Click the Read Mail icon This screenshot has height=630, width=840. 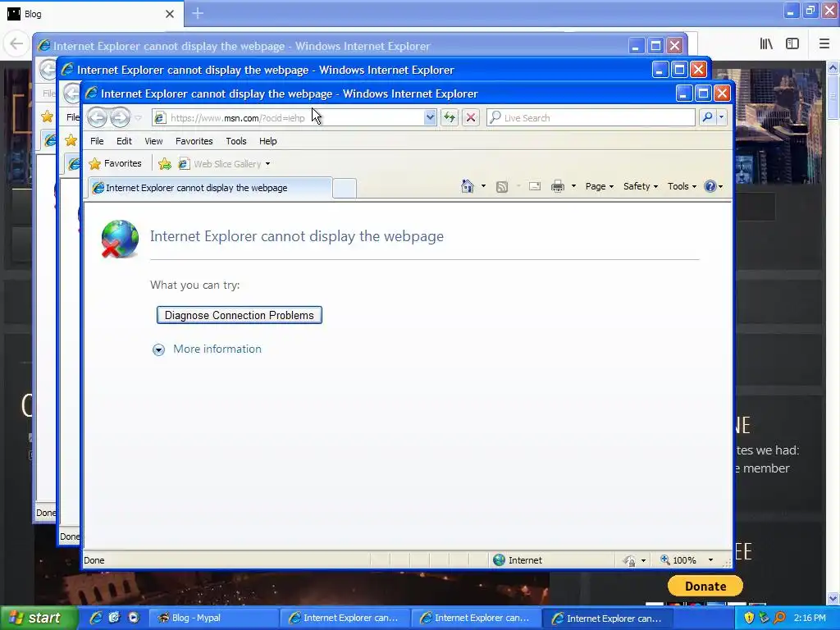pyautogui.click(x=535, y=186)
